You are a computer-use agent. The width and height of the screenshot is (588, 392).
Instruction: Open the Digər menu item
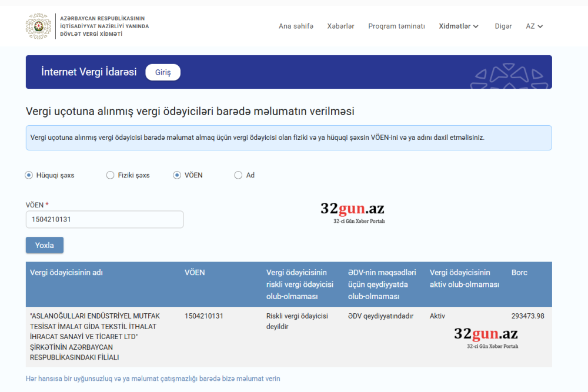tap(503, 26)
